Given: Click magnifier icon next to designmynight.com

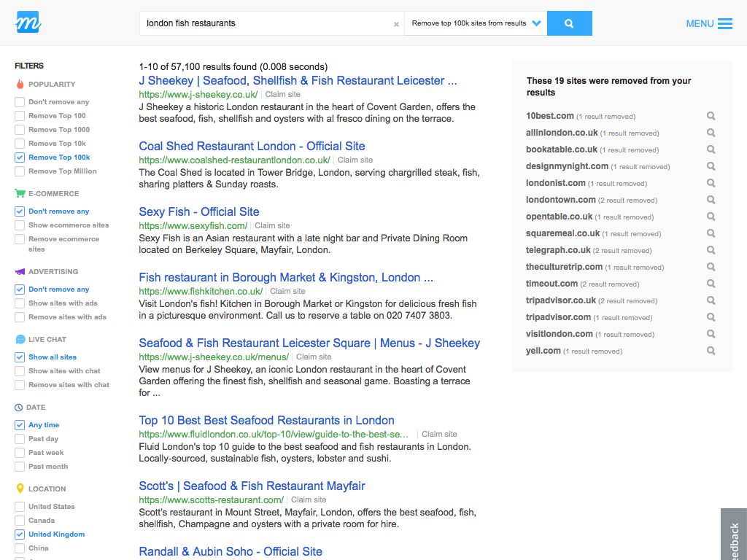Looking at the screenshot, I should [711, 166].
